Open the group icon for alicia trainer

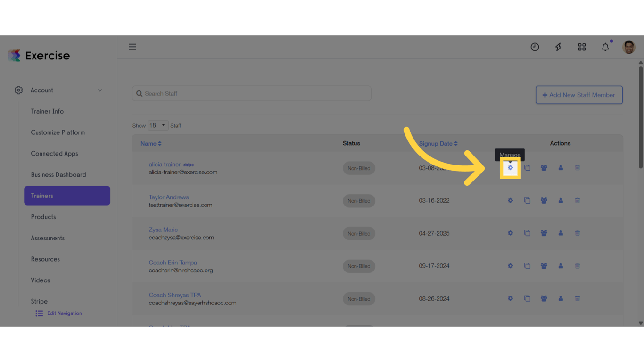544,168
